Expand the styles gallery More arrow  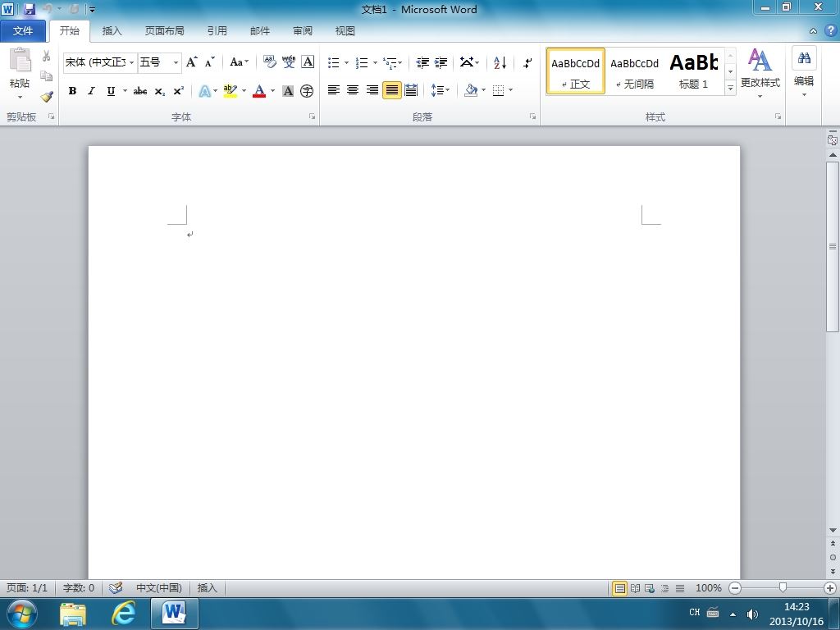[x=730, y=88]
